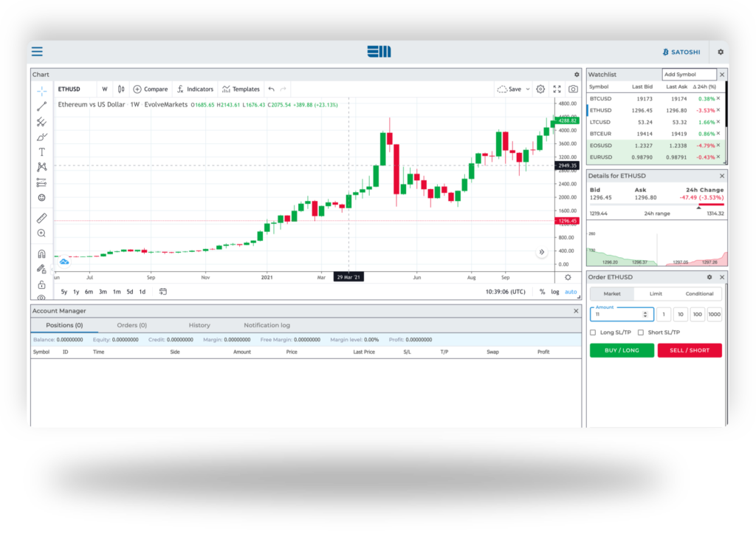
Task: Open the Indicators panel
Action: pos(195,89)
